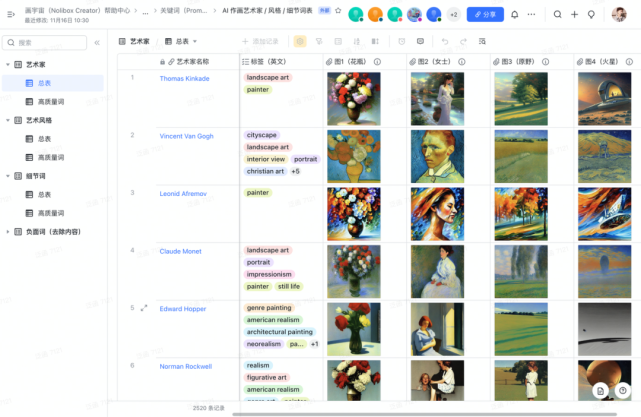Click the document icon floating button
641x417 pixels.
pos(600,391)
